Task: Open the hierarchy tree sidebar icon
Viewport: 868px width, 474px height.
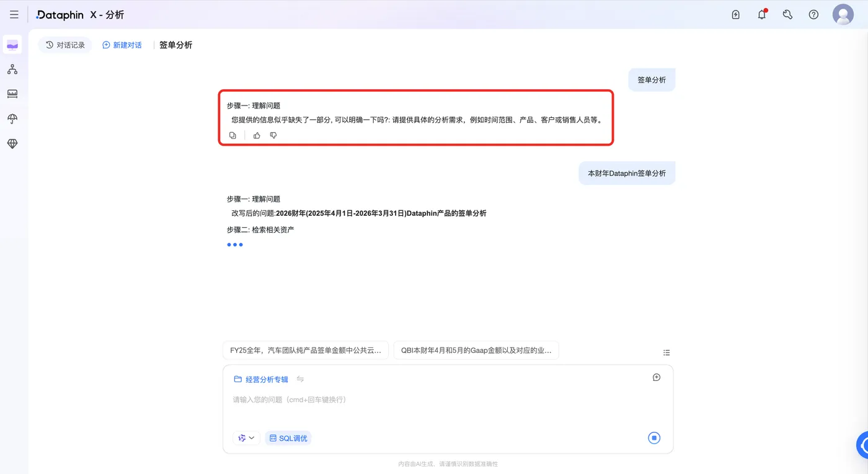Action: point(12,69)
